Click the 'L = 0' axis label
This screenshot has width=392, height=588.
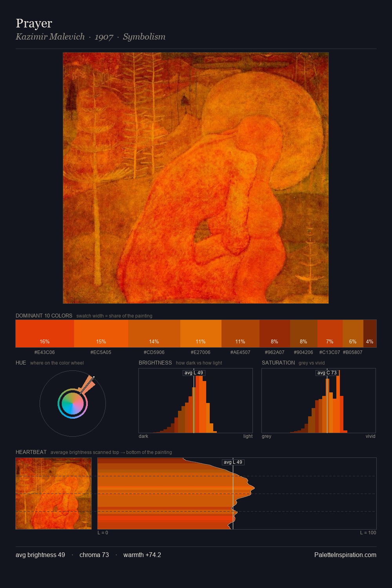[103, 533]
